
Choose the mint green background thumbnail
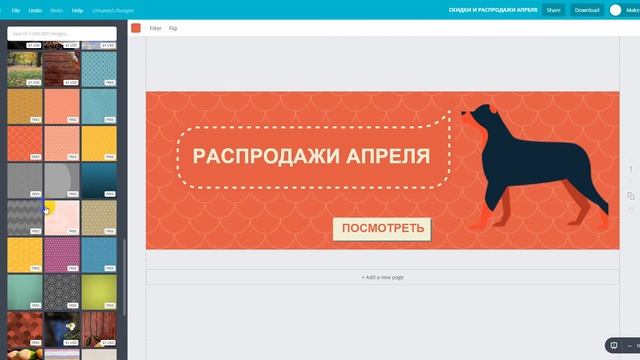pyautogui.click(x=25, y=292)
